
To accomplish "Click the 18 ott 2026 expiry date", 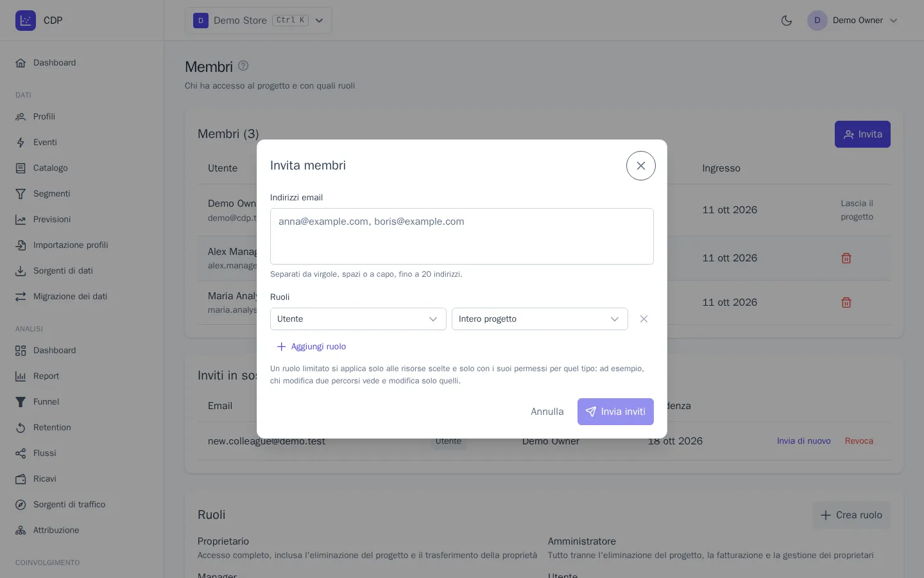I will point(675,441).
